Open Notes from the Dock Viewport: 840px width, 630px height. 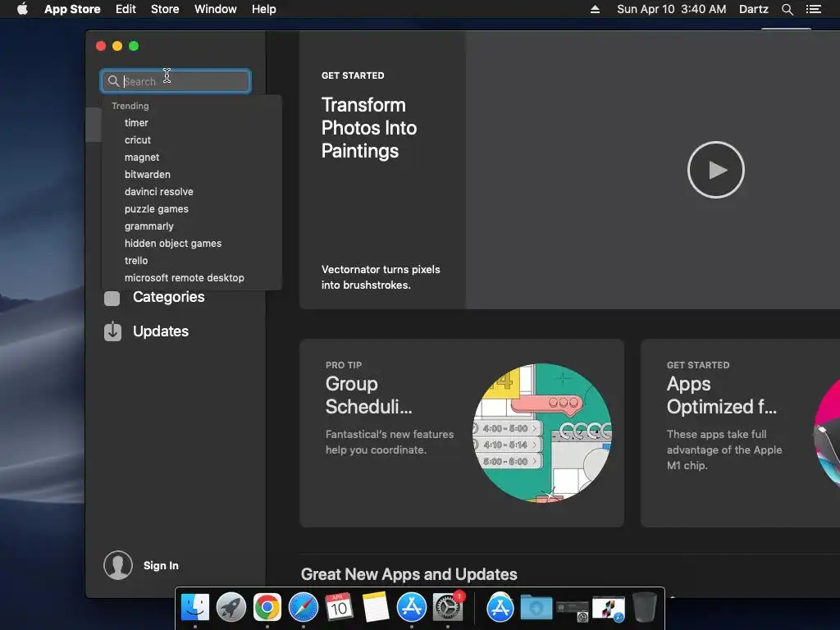(x=376, y=607)
